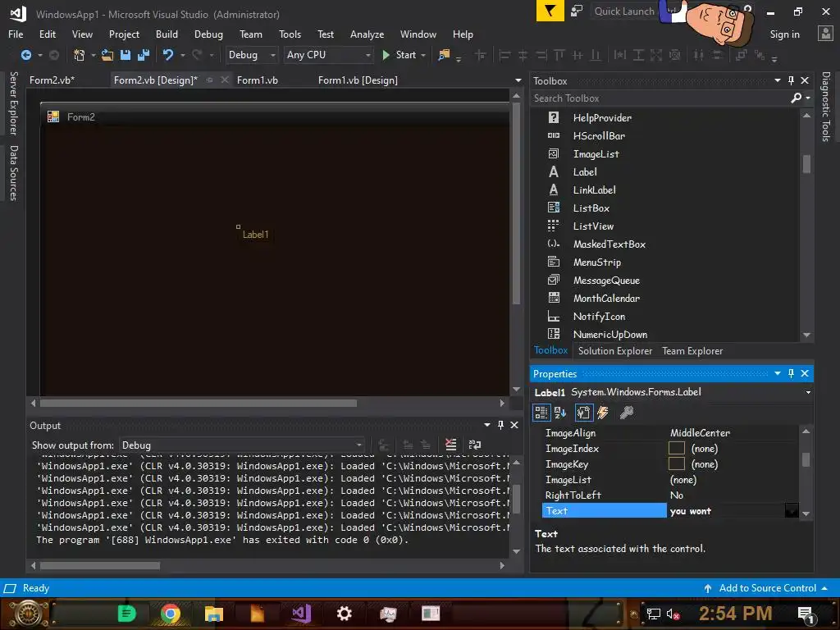This screenshot has width=840, height=630.
Task: Open the Build menu
Action: (167, 34)
